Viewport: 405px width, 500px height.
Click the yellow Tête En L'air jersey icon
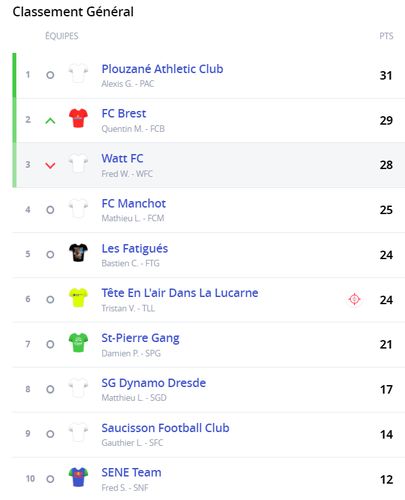[x=78, y=298]
